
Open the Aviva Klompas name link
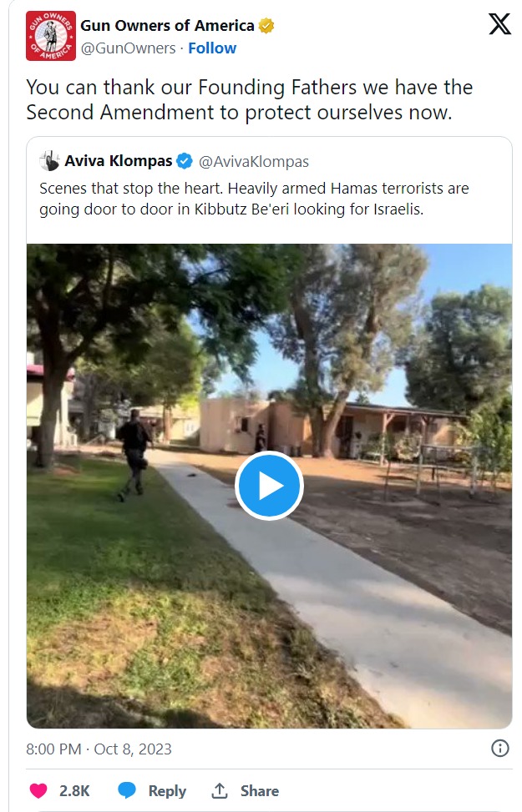click(x=119, y=161)
